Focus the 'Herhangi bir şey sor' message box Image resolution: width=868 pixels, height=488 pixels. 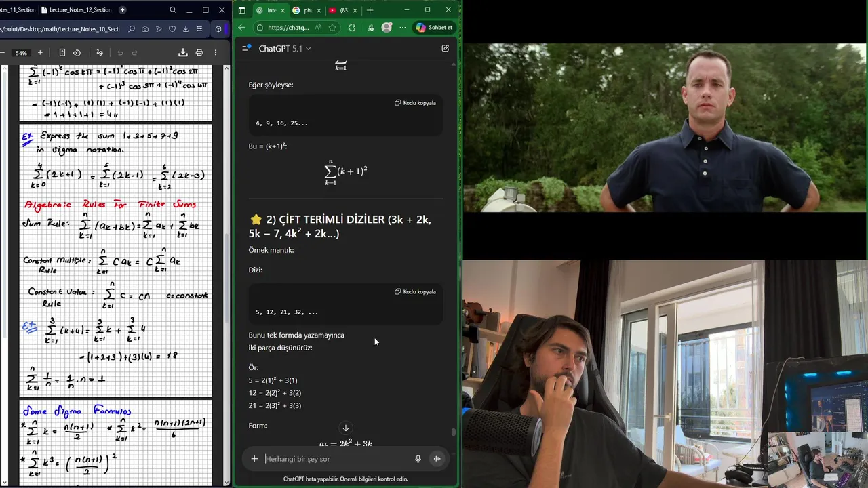(x=336, y=459)
